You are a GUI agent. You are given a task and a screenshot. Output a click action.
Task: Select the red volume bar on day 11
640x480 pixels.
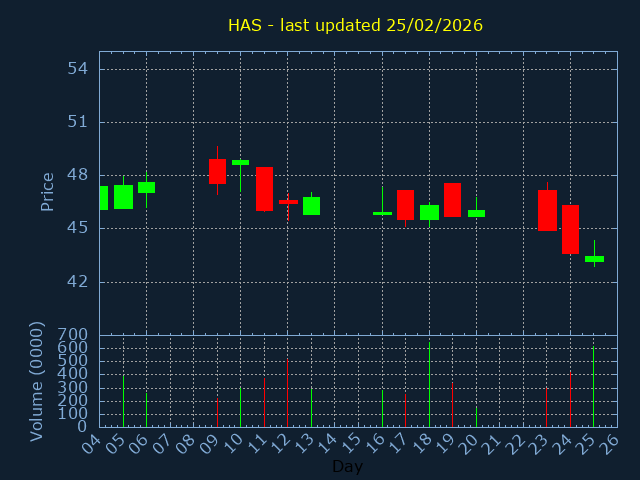[264, 402]
